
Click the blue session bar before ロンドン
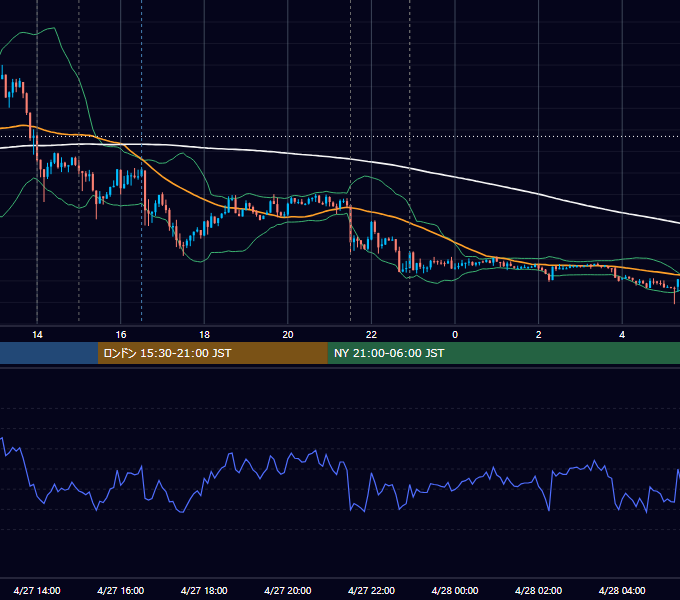click(49, 353)
